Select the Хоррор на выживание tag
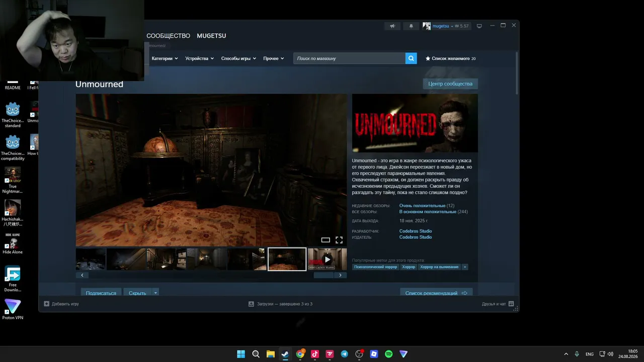The width and height of the screenshot is (644, 362). click(439, 267)
